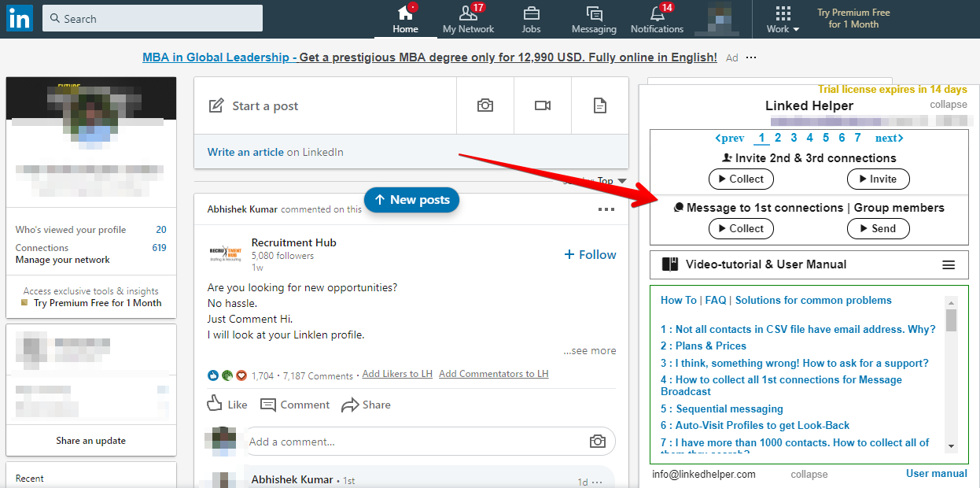Click Add Likers to LH
This screenshot has height=488, width=980.
397,374
